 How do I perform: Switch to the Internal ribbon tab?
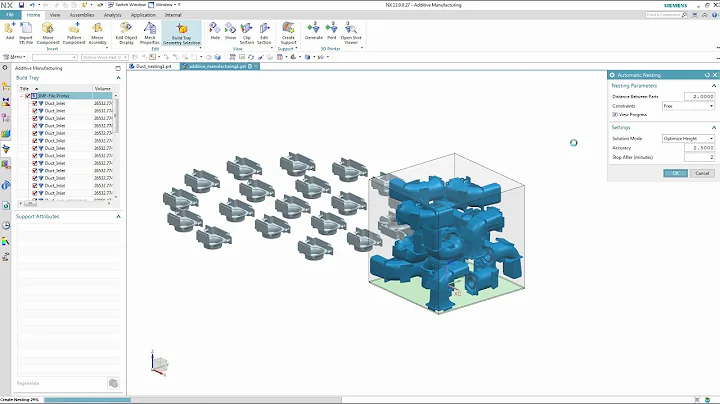coord(173,15)
